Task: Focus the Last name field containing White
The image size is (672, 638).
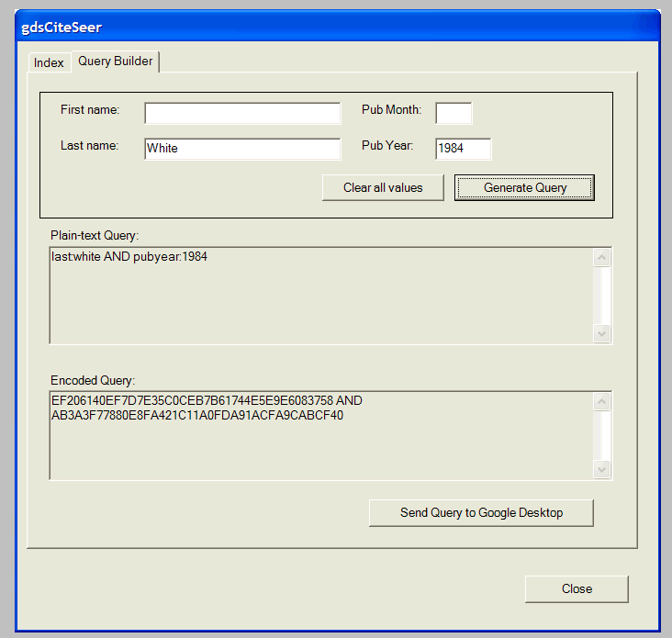Action: pos(242,149)
